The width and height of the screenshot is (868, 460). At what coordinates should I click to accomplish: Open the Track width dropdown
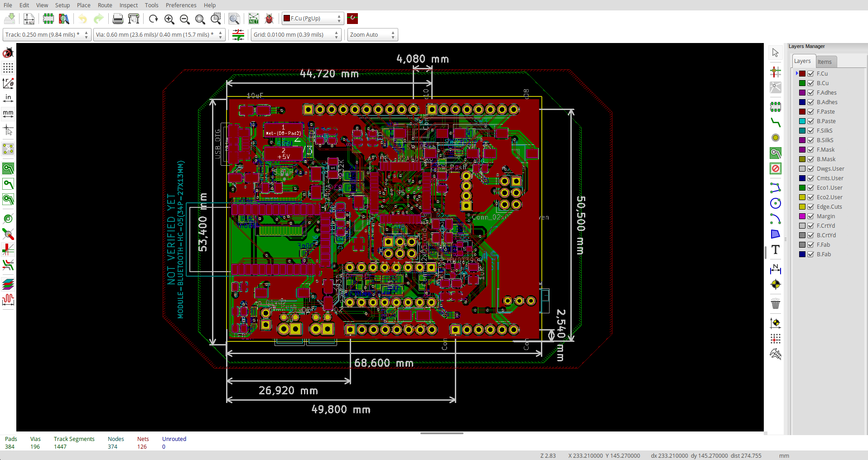47,35
